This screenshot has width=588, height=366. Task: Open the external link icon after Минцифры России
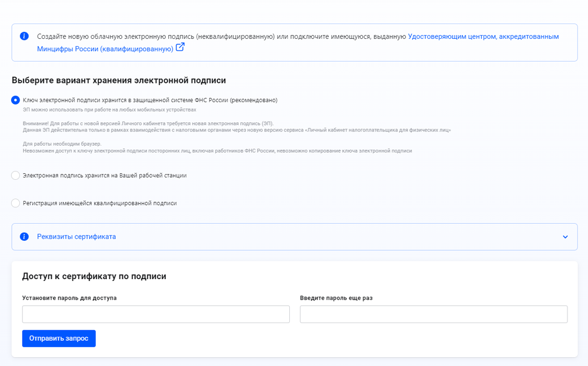tap(180, 47)
